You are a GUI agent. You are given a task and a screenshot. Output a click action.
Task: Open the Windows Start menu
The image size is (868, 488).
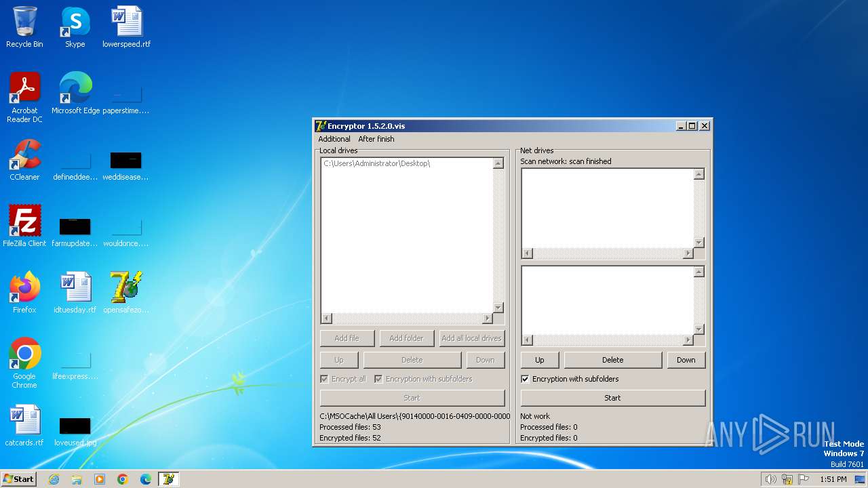pos(18,479)
